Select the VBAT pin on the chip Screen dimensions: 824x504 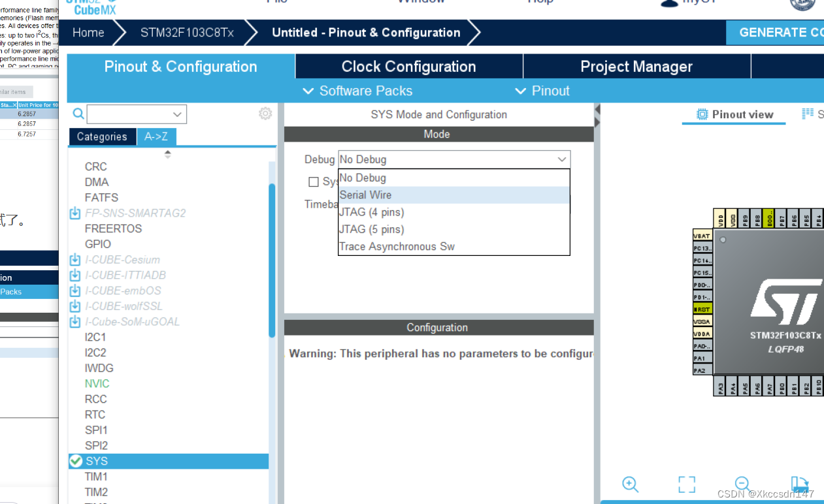(702, 235)
